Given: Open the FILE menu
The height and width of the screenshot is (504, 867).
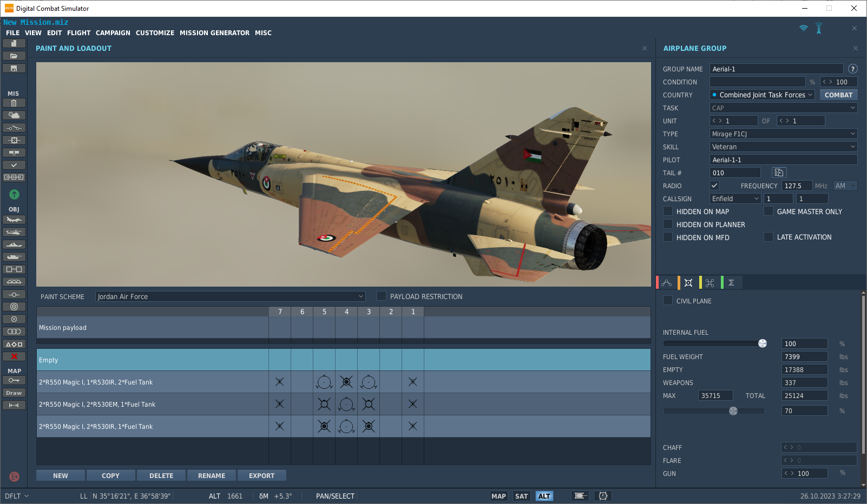Looking at the screenshot, I should point(12,33).
